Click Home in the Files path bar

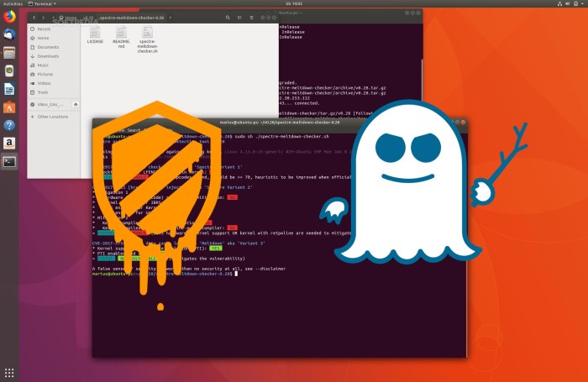pyautogui.click(x=68, y=18)
